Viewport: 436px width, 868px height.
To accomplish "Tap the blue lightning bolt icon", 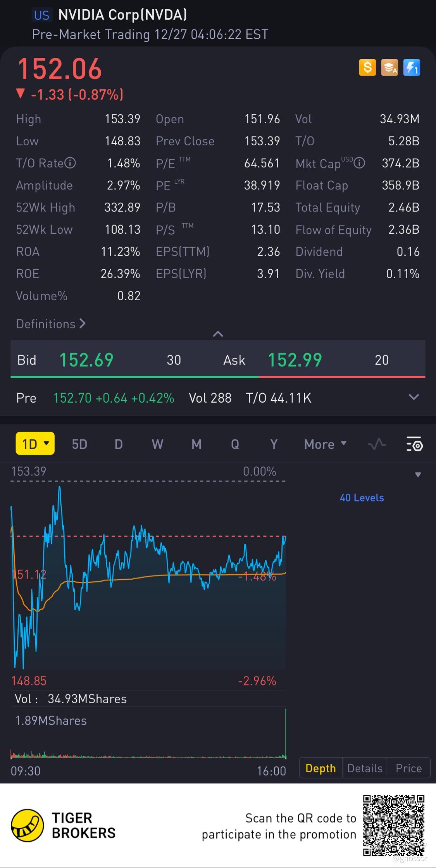I will tap(412, 68).
